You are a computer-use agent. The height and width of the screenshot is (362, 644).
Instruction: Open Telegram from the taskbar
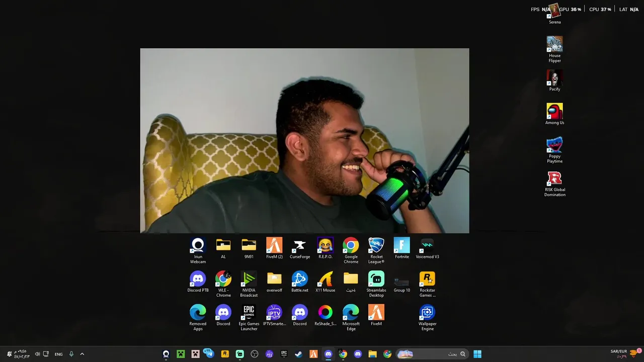pyautogui.click(x=210, y=354)
